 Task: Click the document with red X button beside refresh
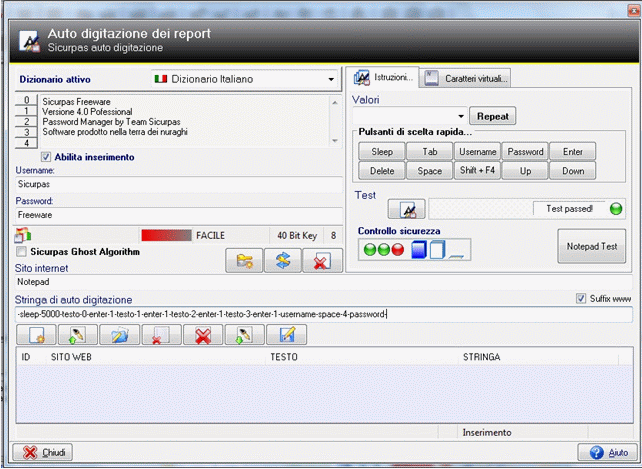point(322,261)
